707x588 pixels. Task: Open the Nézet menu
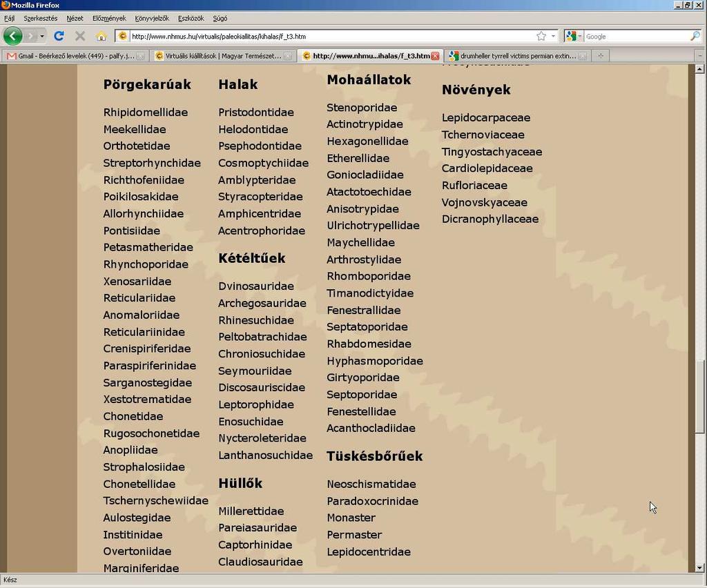[75, 19]
